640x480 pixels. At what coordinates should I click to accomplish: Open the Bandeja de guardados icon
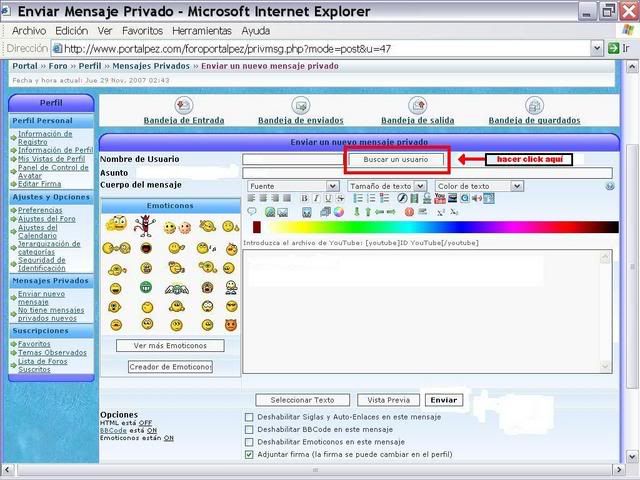pos(534,106)
